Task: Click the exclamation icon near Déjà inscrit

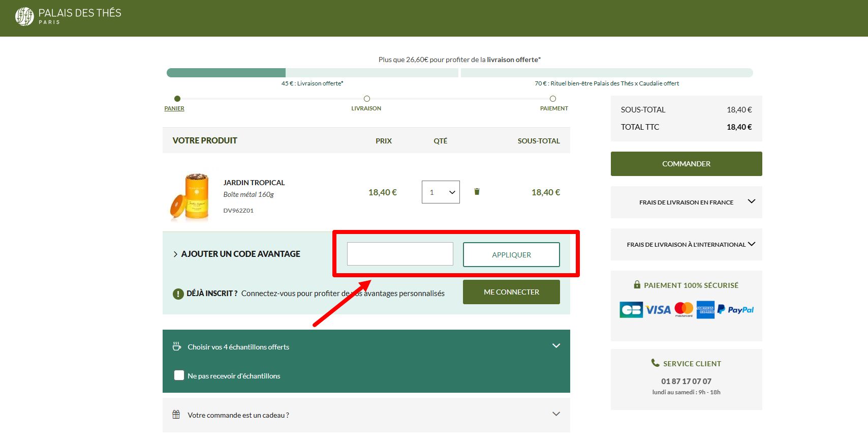Action: pyautogui.click(x=178, y=294)
